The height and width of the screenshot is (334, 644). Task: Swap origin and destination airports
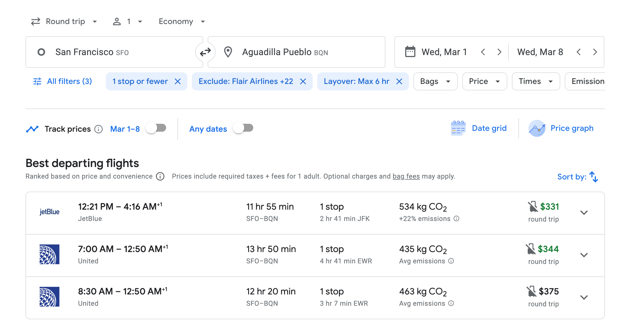tap(205, 52)
